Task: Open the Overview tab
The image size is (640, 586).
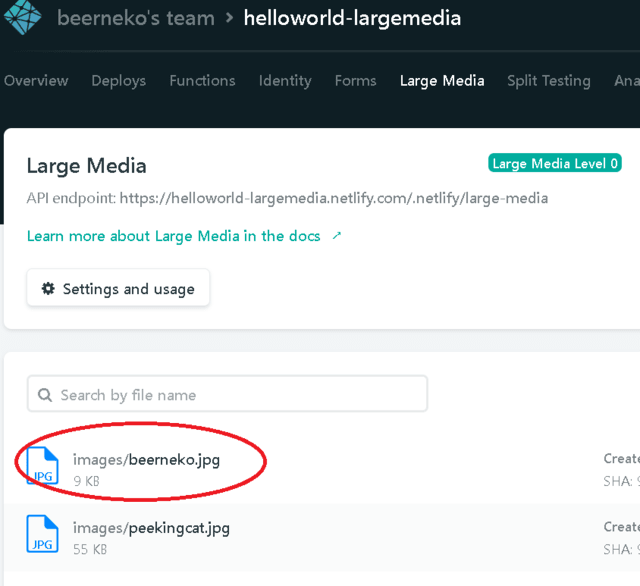Action: (36, 81)
